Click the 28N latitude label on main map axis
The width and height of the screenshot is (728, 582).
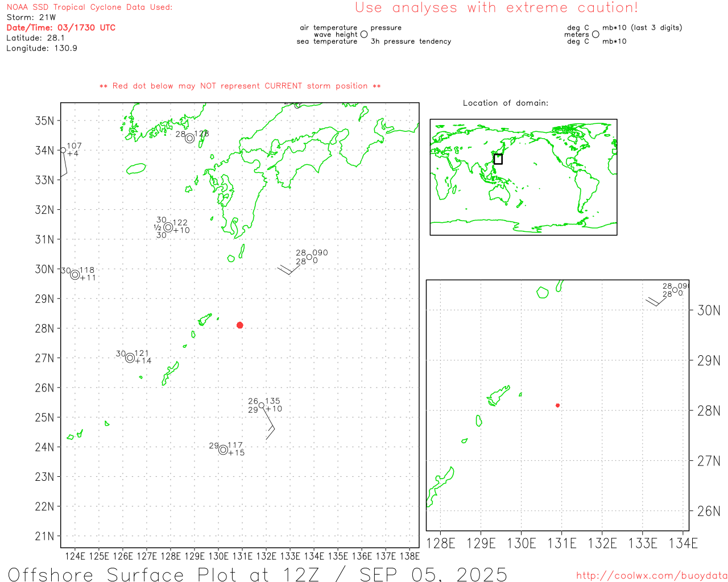click(44, 329)
